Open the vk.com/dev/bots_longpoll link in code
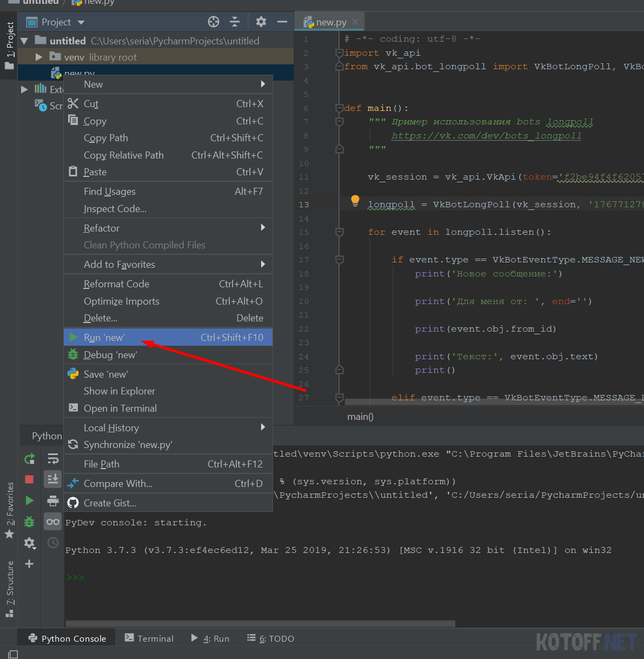The width and height of the screenshot is (644, 659). [x=486, y=136]
